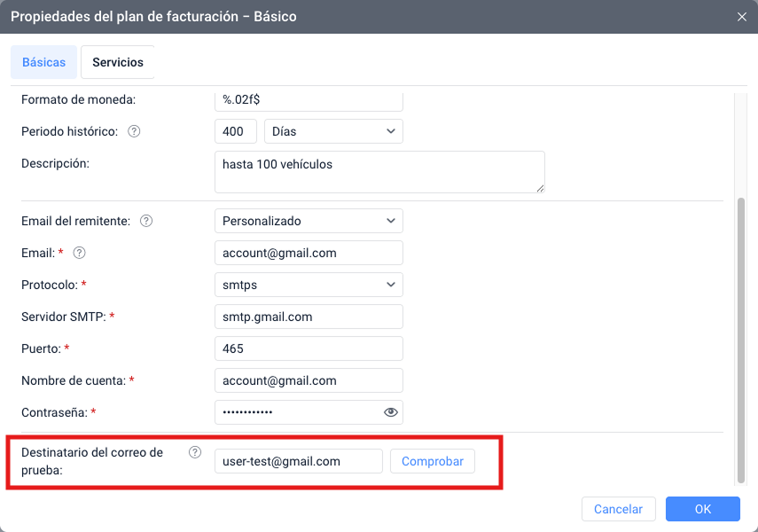The height and width of the screenshot is (532, 758).
Task: Open the Días period unit dropdown
Action: point(333,131)
